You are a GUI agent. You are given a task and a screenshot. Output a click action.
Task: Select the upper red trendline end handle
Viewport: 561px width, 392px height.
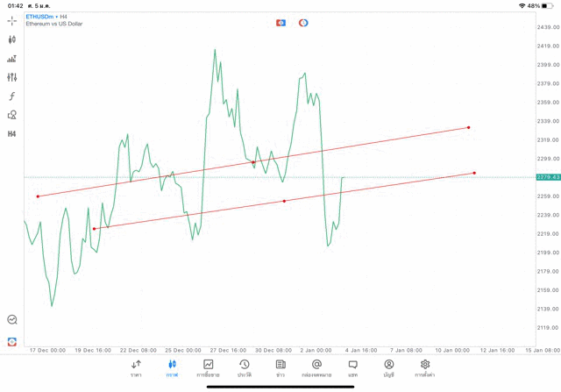pyautogui.click(x=469, y=127)
